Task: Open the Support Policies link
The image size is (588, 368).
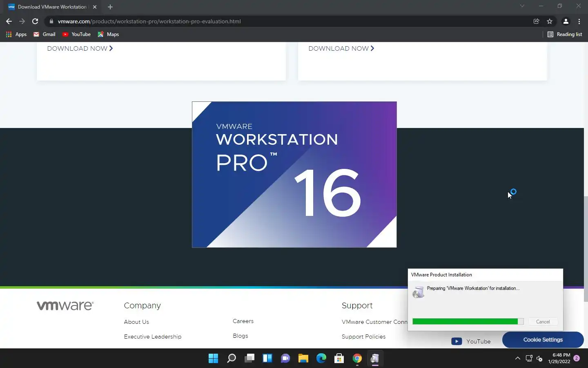Action: [x=363, y=337]
